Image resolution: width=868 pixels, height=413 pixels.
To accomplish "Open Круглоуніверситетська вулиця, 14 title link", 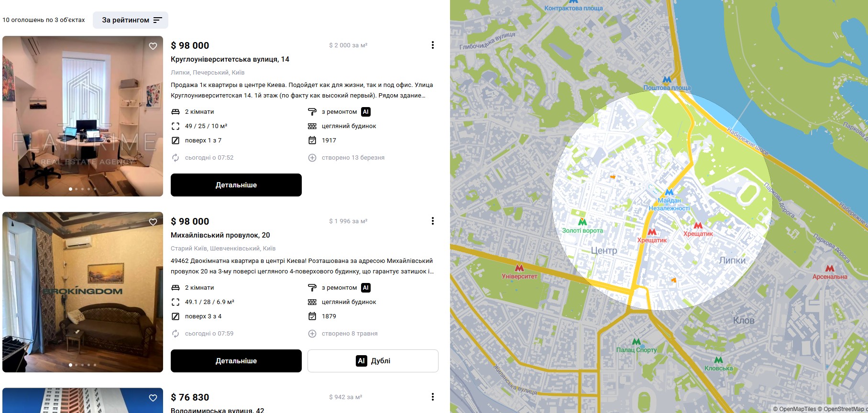I will pyautogui.click(x=230, y=59).
